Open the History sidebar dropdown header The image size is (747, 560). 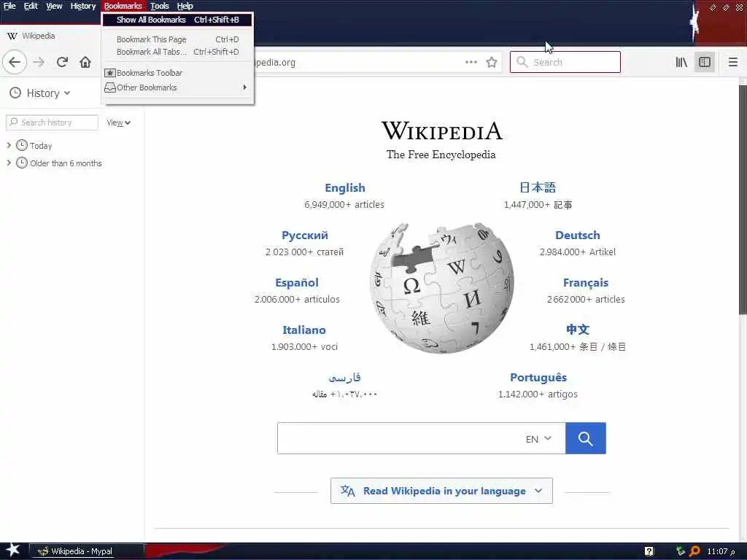pyautogui.click(x=41, y=93)
